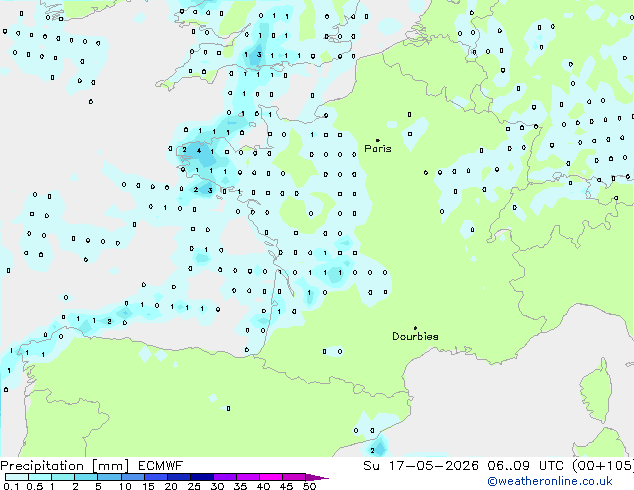Pick the dark blue swatch between 20 and 25
Screen dimensions: 634x490
click(179, 477)
